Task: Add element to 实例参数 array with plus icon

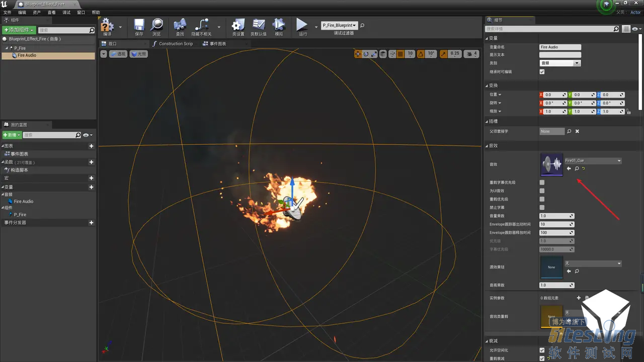Action: (x=579, y=298)
